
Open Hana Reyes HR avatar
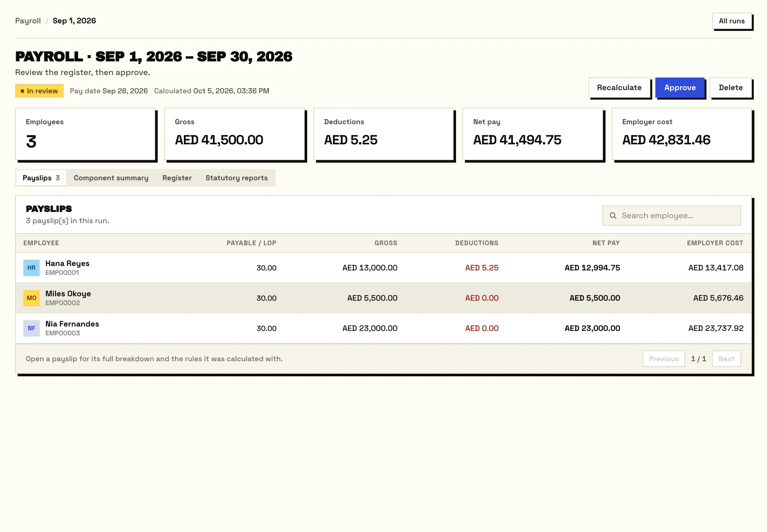pyautogui.click(x=31, y=268)
